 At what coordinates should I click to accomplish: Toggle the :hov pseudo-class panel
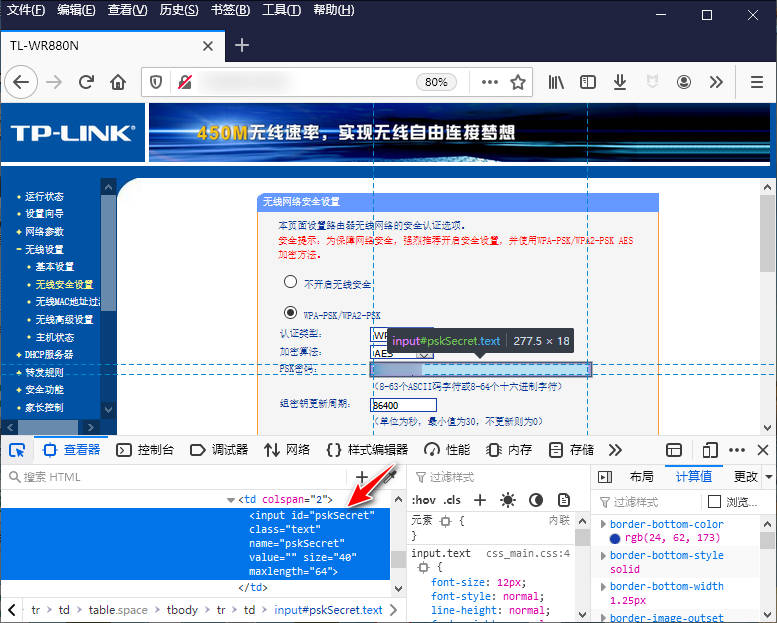[424, 500]
